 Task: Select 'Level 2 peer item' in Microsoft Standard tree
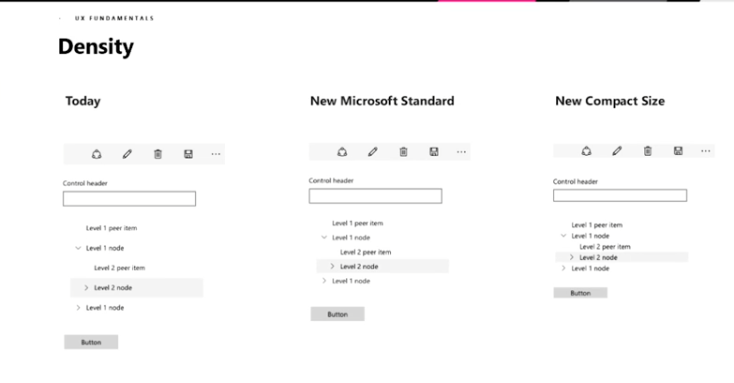pos(366,252)
